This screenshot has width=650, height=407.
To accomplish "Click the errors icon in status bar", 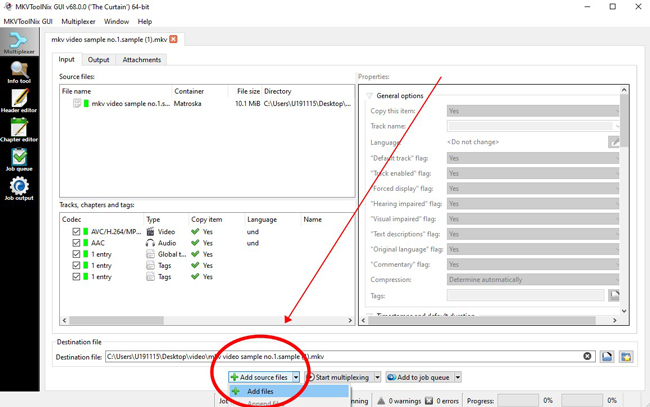I will [x=429, y=401].
